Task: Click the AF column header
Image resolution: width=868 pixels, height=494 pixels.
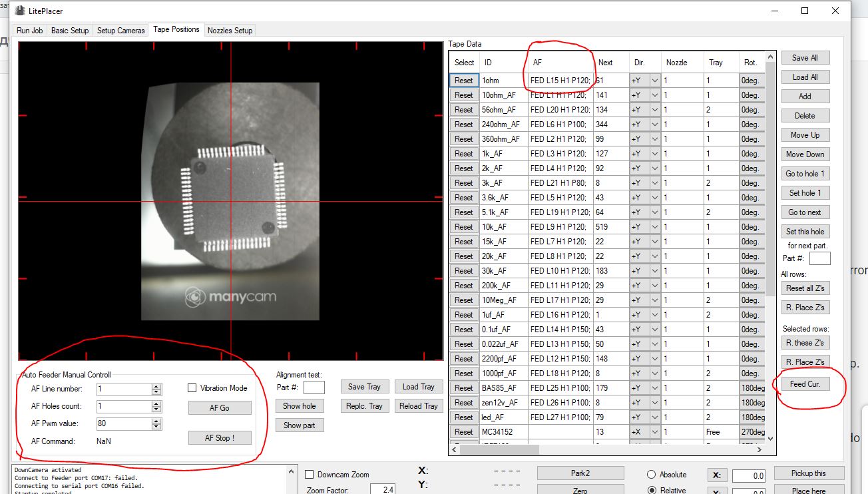Action: pos(560,63)
